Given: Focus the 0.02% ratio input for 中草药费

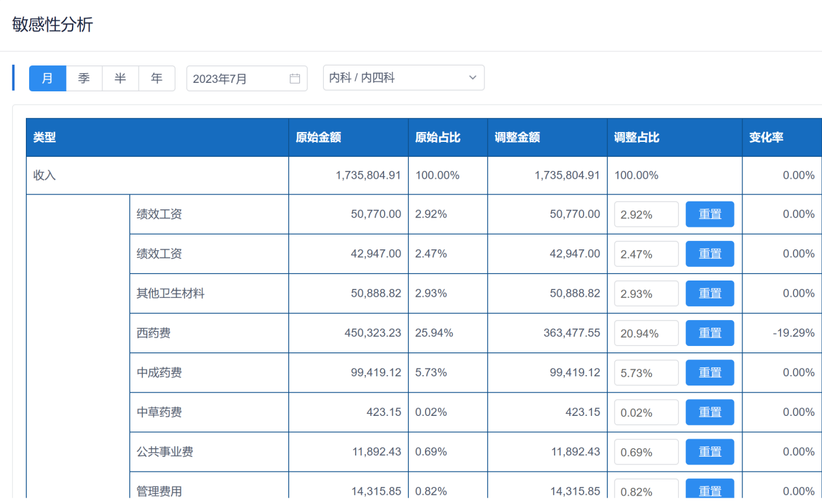Looking at the screenshot, I should tap(646, 412).
